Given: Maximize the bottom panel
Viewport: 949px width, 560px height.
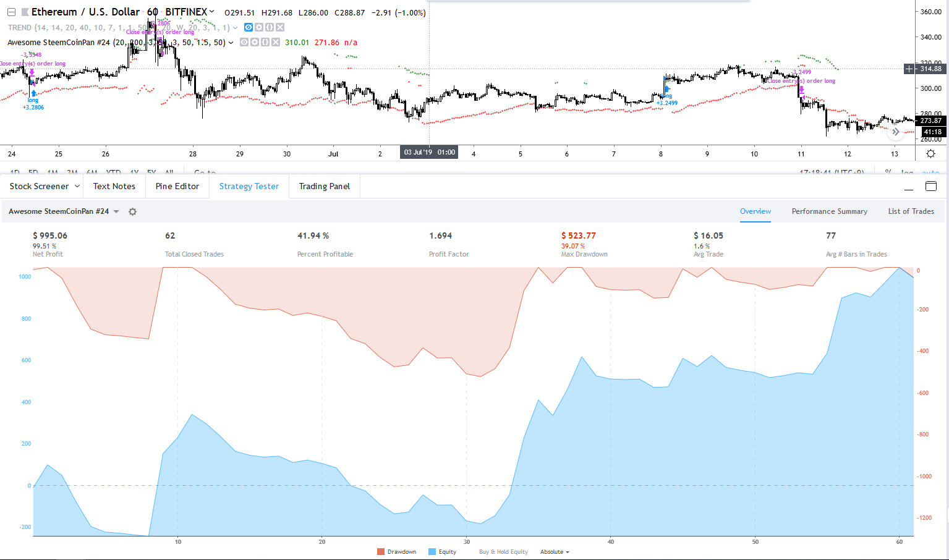Looking at the screenshot, I should [930, 187].
